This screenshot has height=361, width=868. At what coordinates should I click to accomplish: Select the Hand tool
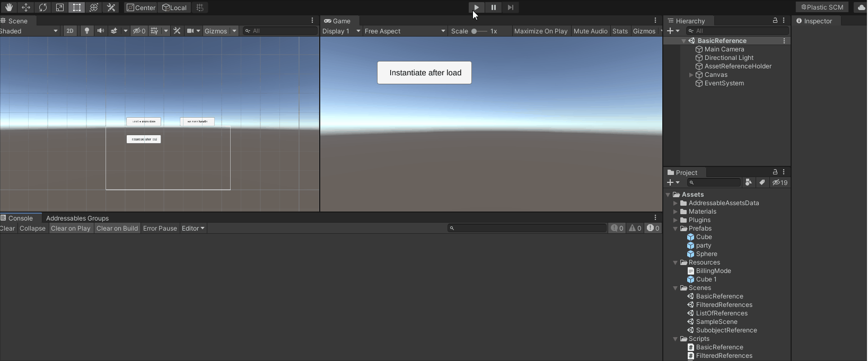pos(8,7)
